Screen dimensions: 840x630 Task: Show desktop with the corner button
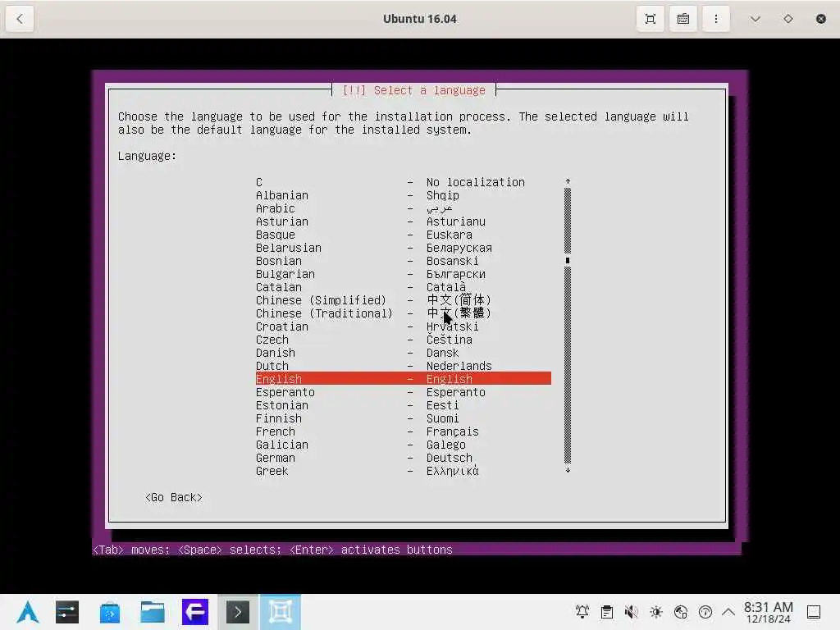(x=814, y=612)
